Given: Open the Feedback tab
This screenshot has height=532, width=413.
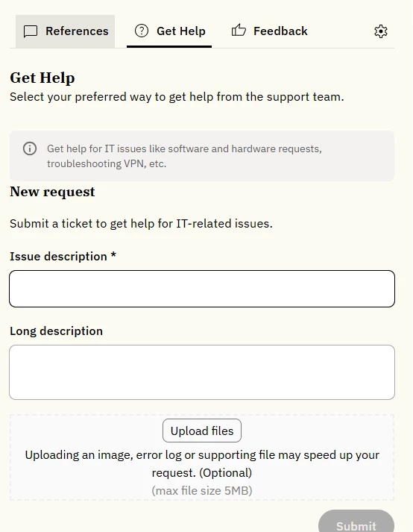Looking at the screenshot, I should (x=270, y=31).
